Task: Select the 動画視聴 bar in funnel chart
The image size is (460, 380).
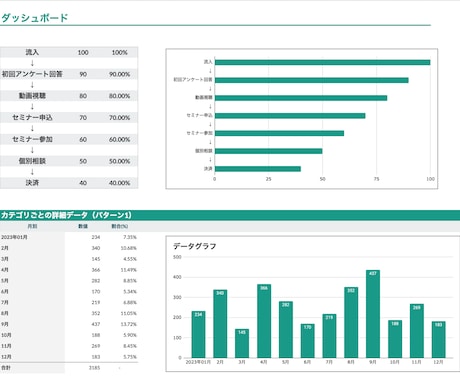Action: click(x=301, y=98)
